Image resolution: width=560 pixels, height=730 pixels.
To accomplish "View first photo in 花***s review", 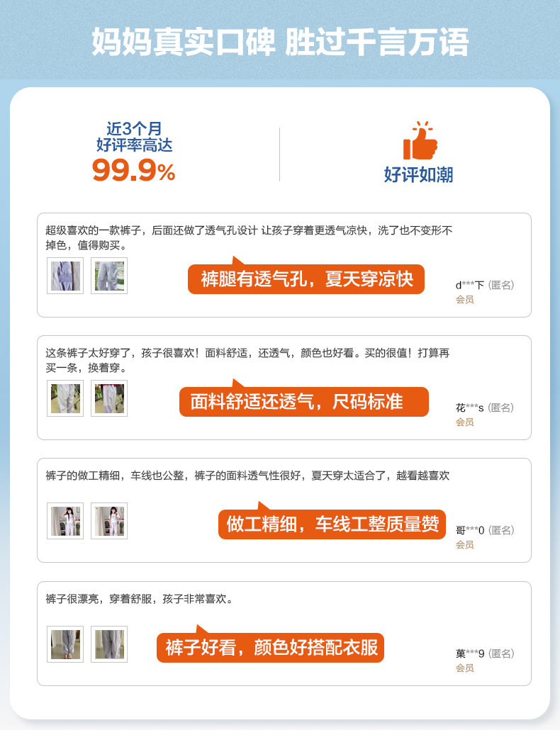I will [65, 398].
